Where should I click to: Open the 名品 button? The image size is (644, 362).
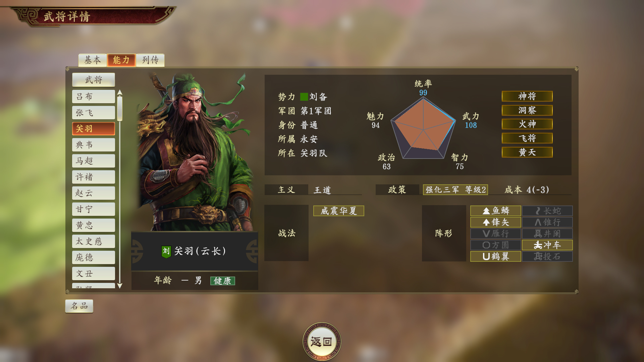[x=79, y=306]
